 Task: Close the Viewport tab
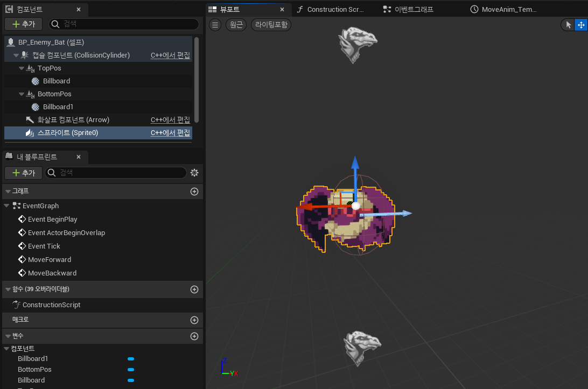282,9
